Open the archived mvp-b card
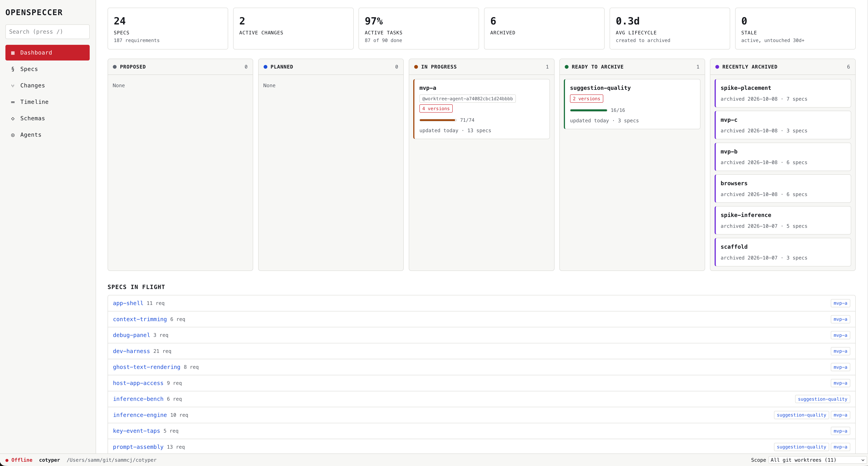Viewport: 868px width, 466px height. tap(783, 157)
